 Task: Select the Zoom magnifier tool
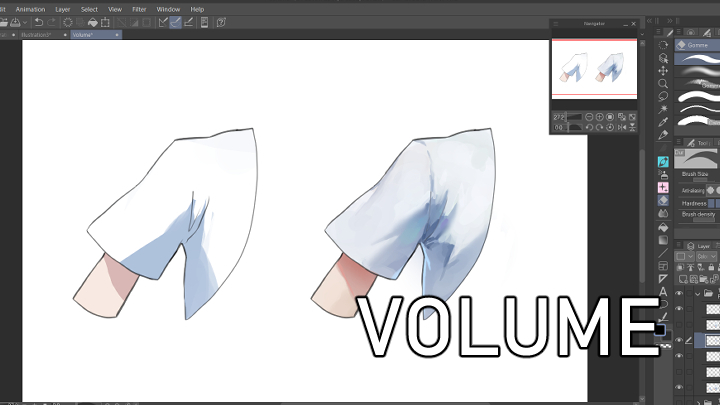663,84
